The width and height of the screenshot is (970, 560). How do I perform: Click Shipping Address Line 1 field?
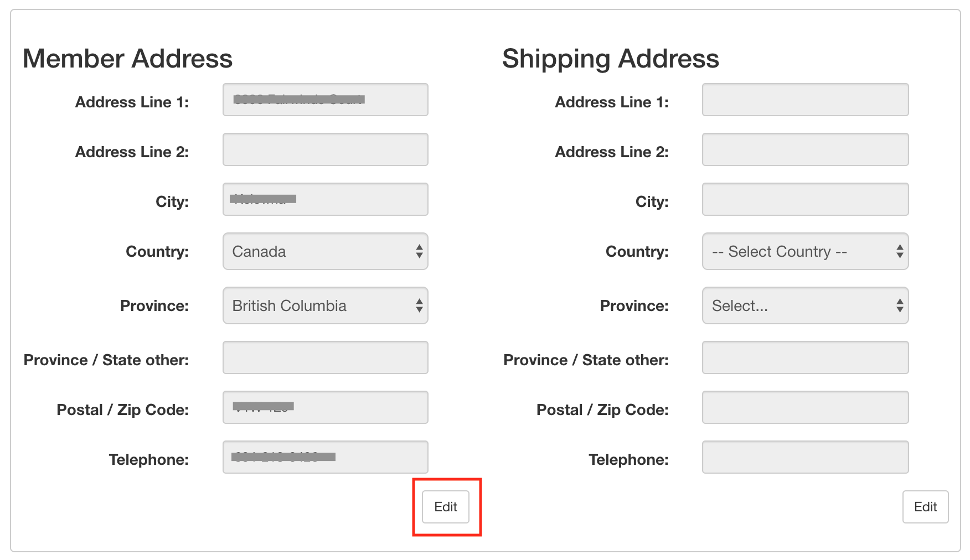click(805, 100)
